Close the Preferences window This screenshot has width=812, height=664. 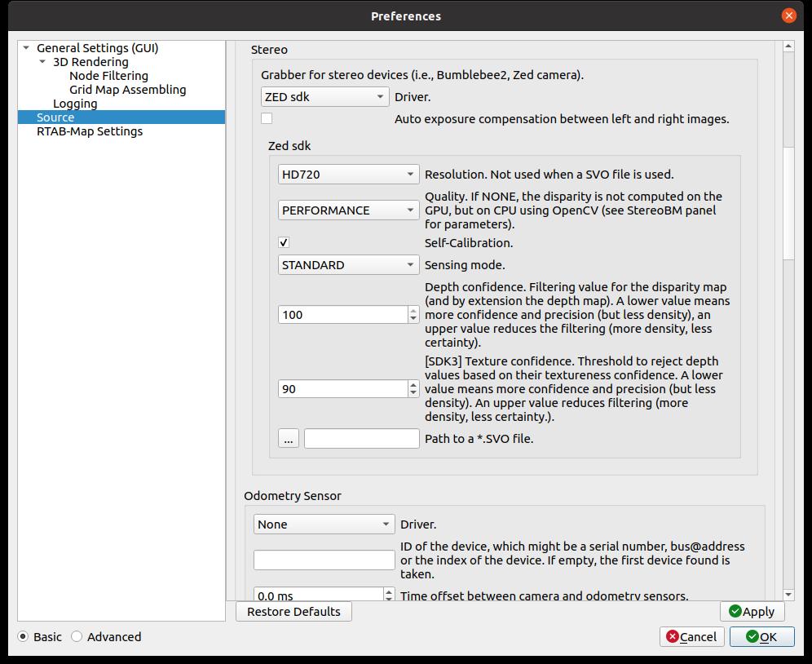tap(788, 15)
